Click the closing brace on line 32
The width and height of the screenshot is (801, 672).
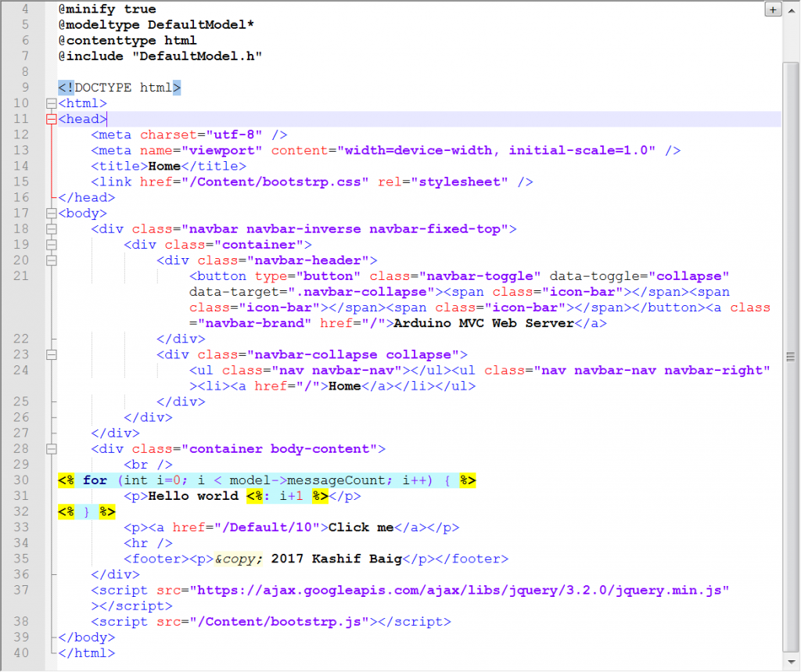(87, 512)
